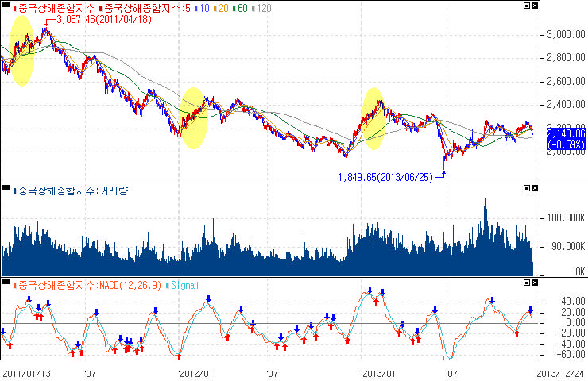The width and height of the screenshot is (588, 381).
Task: Click the black panel handle of the price chart
Action: 6,7
